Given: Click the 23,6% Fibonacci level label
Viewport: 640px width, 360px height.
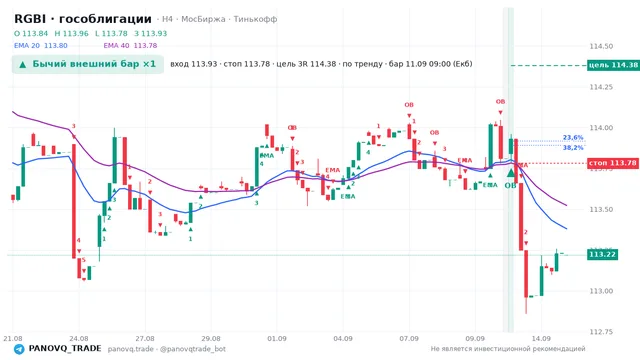Looking at the screenshot, I should (x=573, y=138).
